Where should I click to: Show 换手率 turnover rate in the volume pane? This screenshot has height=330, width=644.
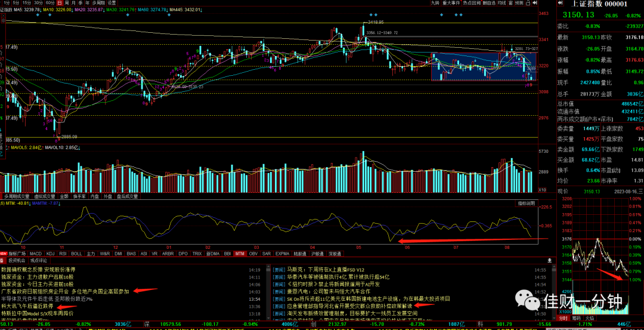point(79,196)
